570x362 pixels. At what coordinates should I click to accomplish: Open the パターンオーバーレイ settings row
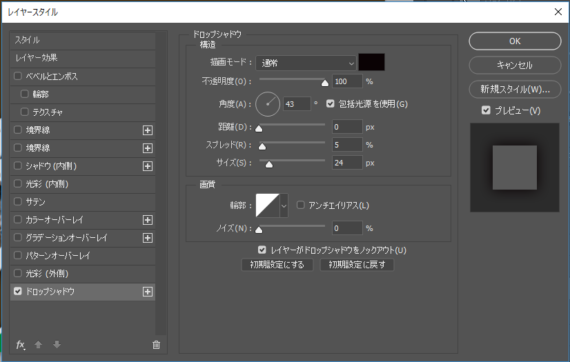pyautogui.click(x=83, y=256)
